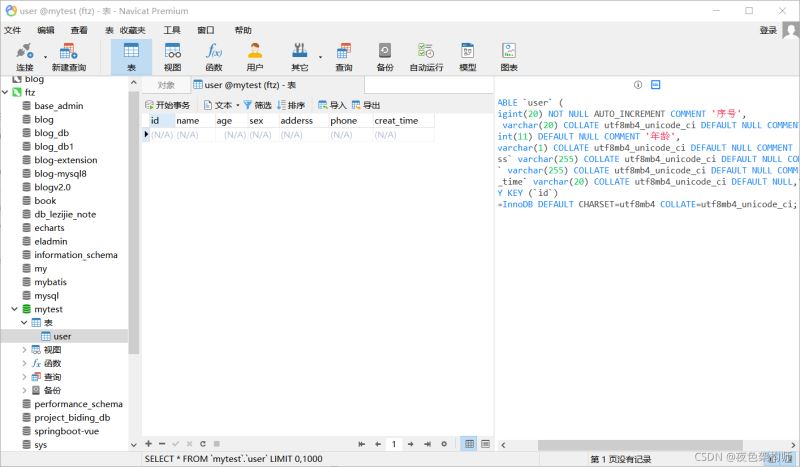Image resolution: width=800 pixels, height=467 pixels.
Task: Open the 查看 (View) menu
Action: [79, 30]
